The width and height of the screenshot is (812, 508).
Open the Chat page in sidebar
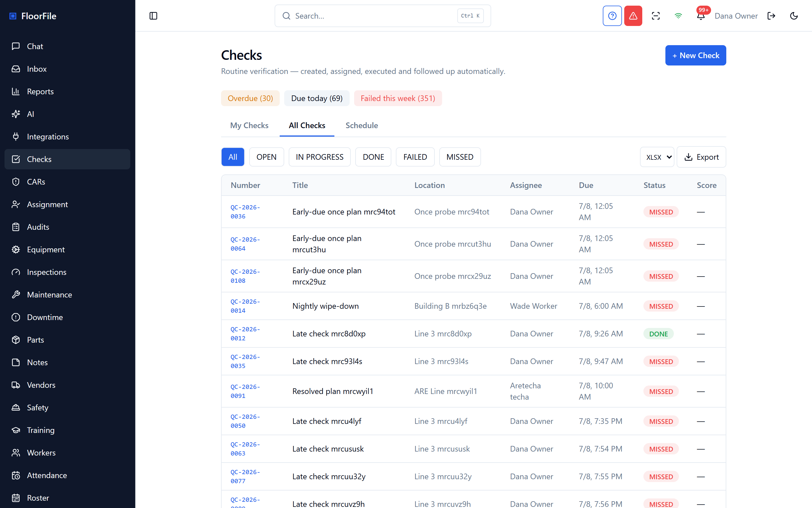tap(67, 46)
